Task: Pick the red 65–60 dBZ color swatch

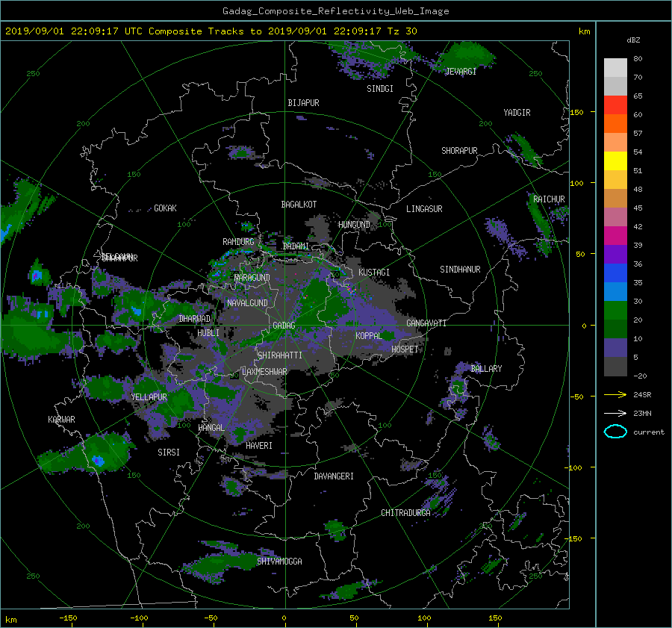Action: tap(615, 105)
